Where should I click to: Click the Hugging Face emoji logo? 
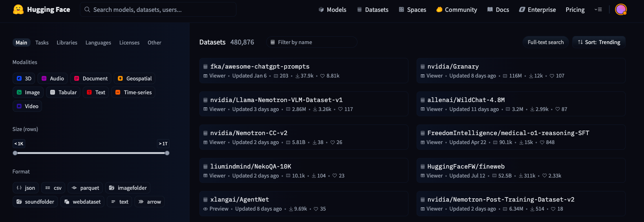click(x=18, y=9)
